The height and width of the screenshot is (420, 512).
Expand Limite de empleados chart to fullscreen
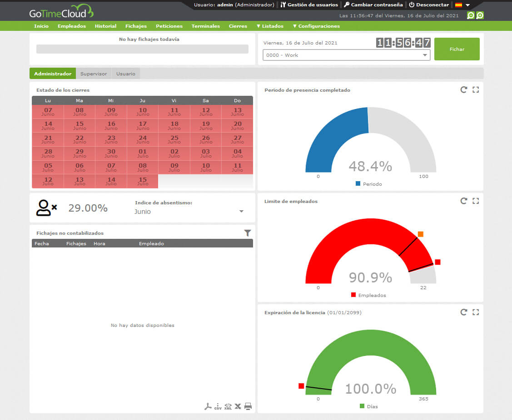coord(476,201)
